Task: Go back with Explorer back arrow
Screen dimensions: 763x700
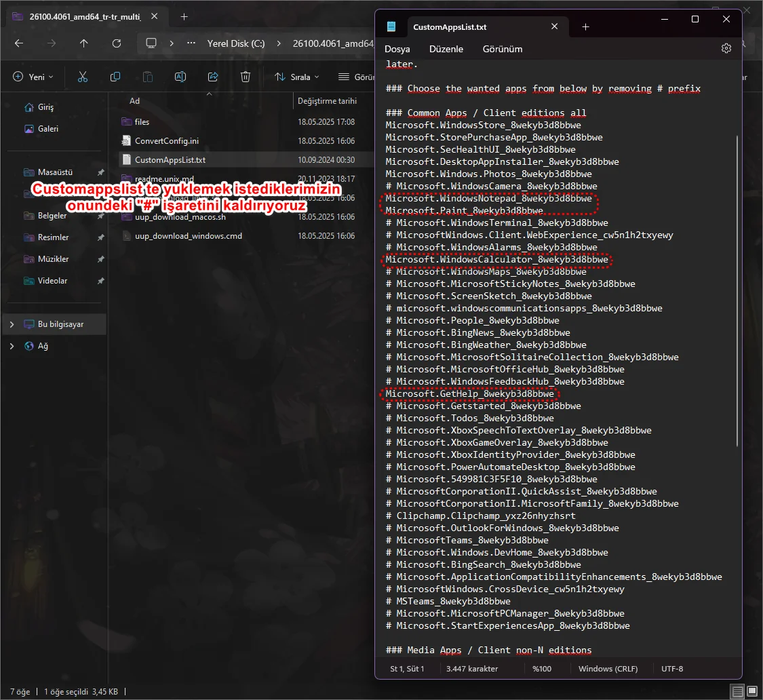Action: 19,43
